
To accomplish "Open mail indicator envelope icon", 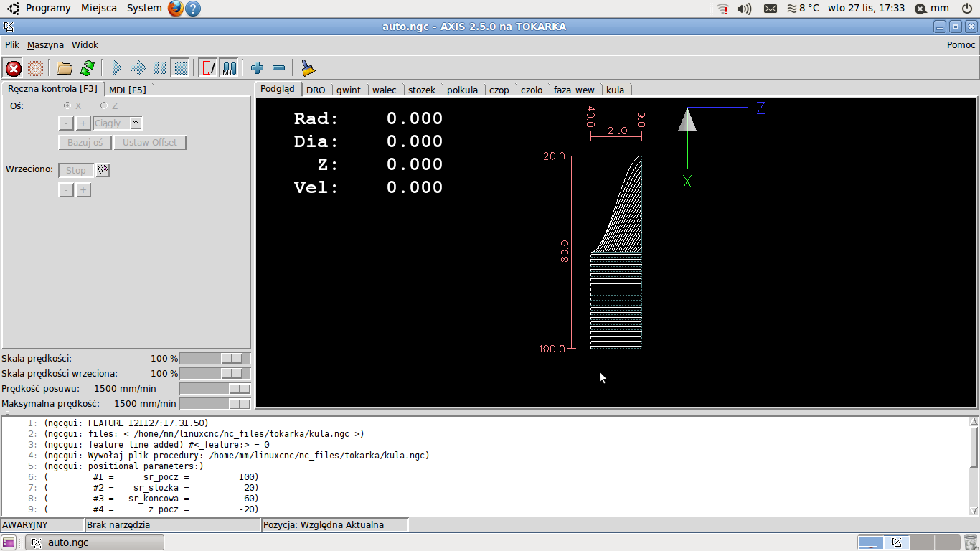I will pyautogui.click(x=771, y=9).
